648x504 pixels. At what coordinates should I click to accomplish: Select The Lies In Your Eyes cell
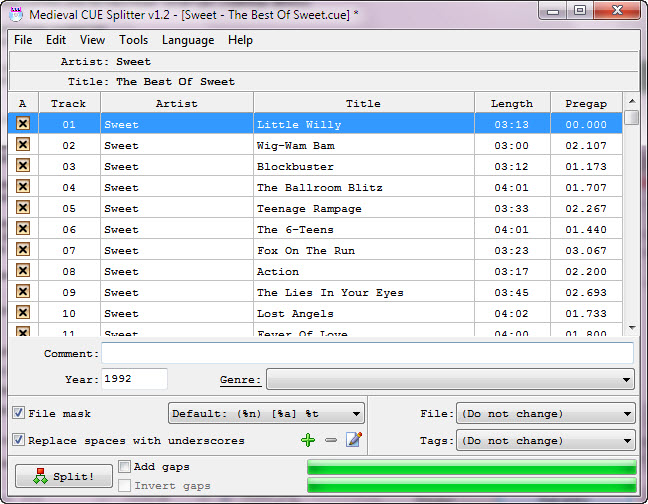click(x=364, y=292)
